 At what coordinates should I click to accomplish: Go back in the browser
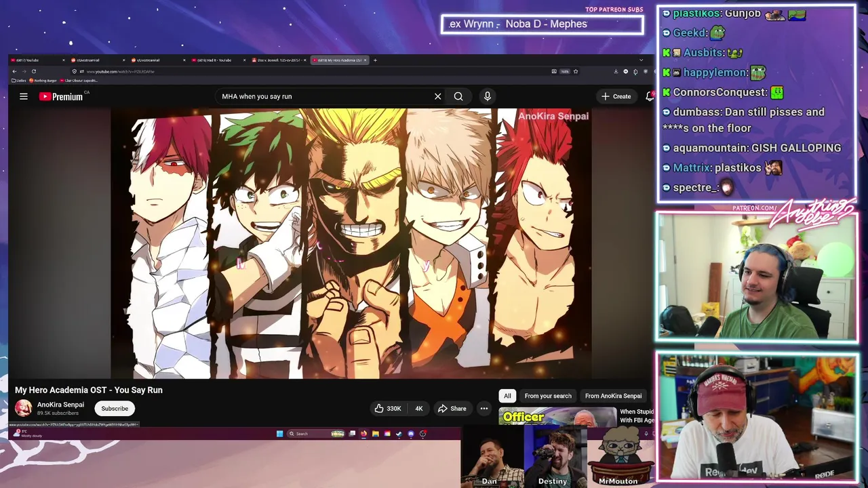[14, 71]
